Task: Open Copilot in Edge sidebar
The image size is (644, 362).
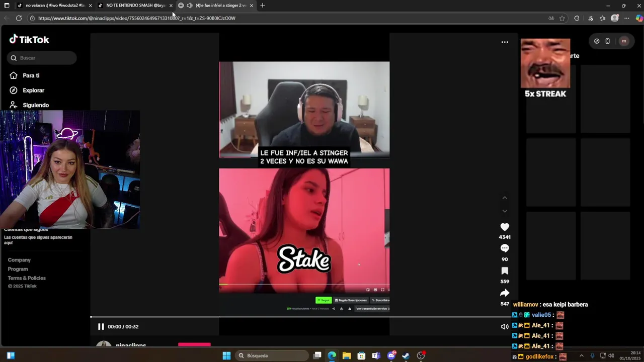Action: coord(639,18)
